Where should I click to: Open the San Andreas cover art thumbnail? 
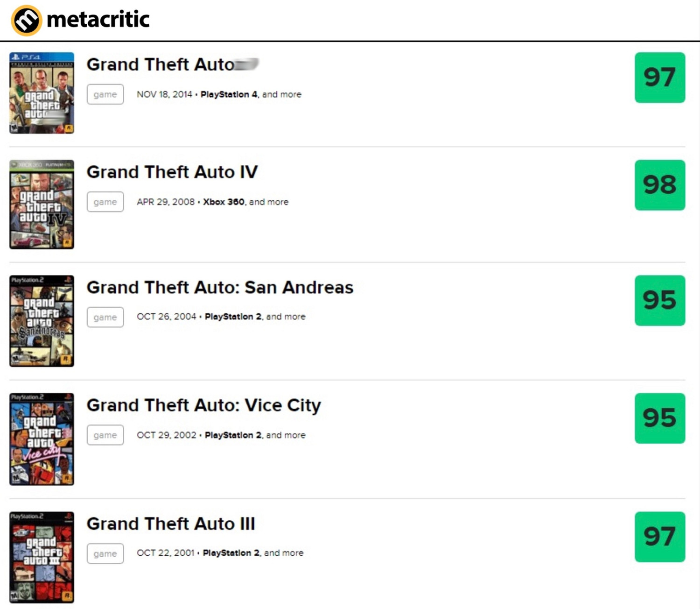pyautogui.click(x=42, y=321)
